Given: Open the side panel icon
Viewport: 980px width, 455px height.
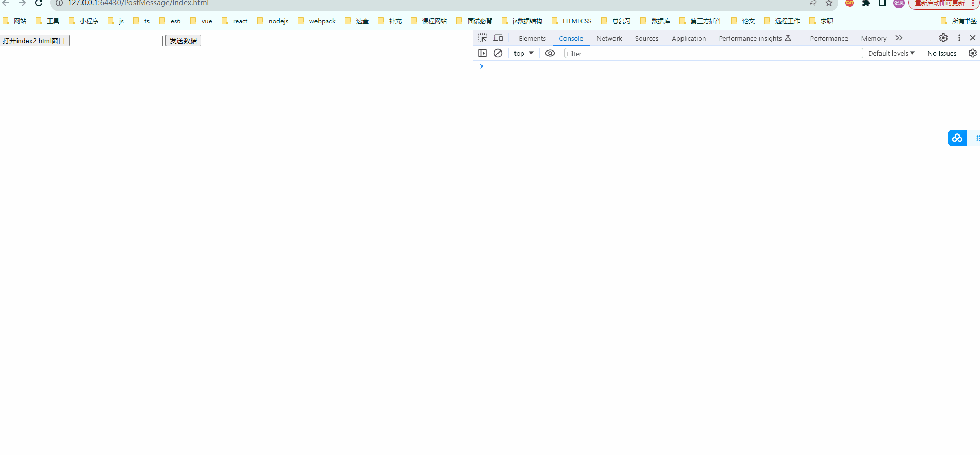Looking at the screenshot, I should [x=883, y=3].
